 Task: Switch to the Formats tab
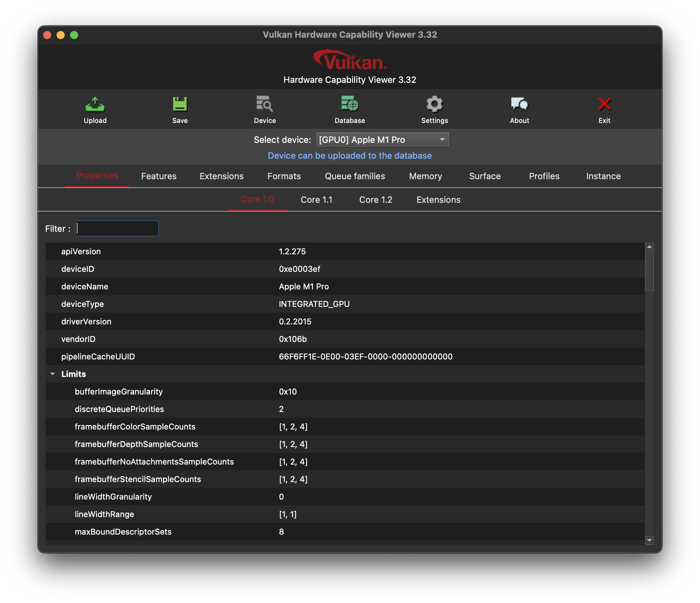pos(284,176)
